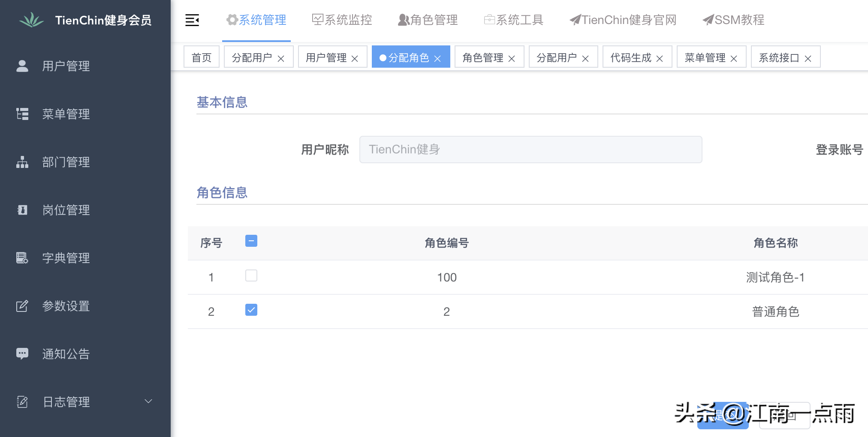
Task: Collapse the 角色信息 section header
Action: 222,193
